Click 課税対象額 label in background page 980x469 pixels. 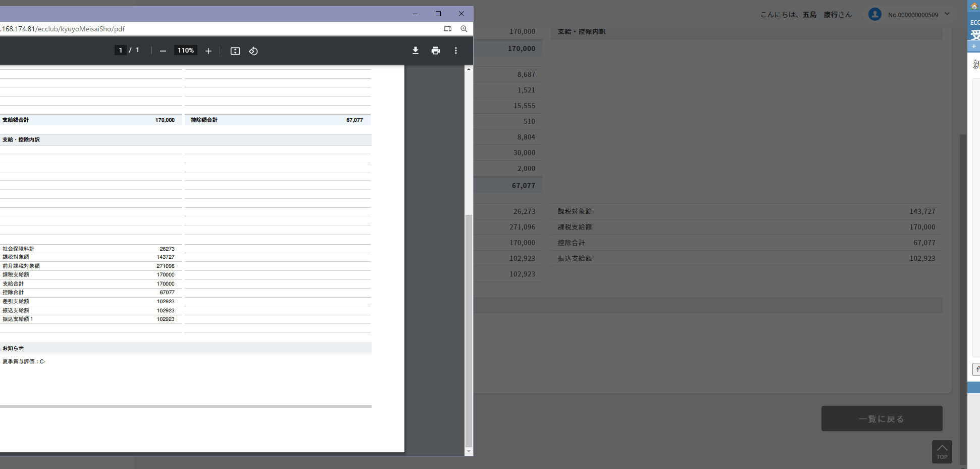[575, 211]
